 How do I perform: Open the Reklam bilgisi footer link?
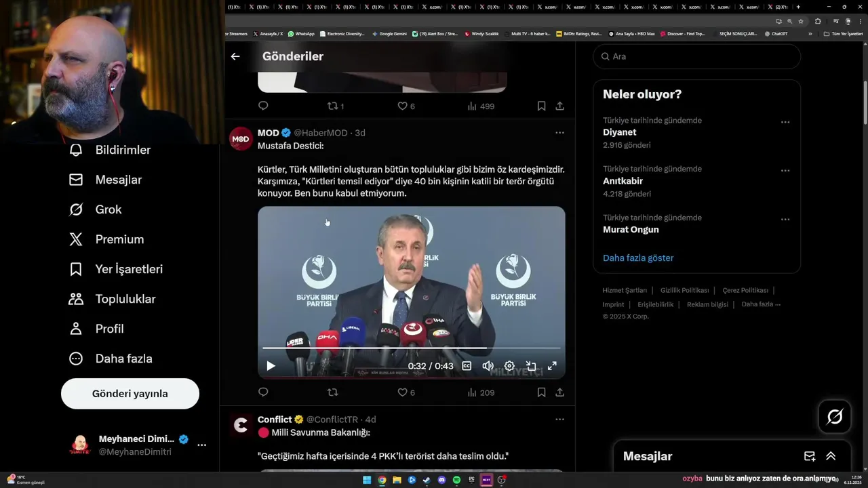706,304
